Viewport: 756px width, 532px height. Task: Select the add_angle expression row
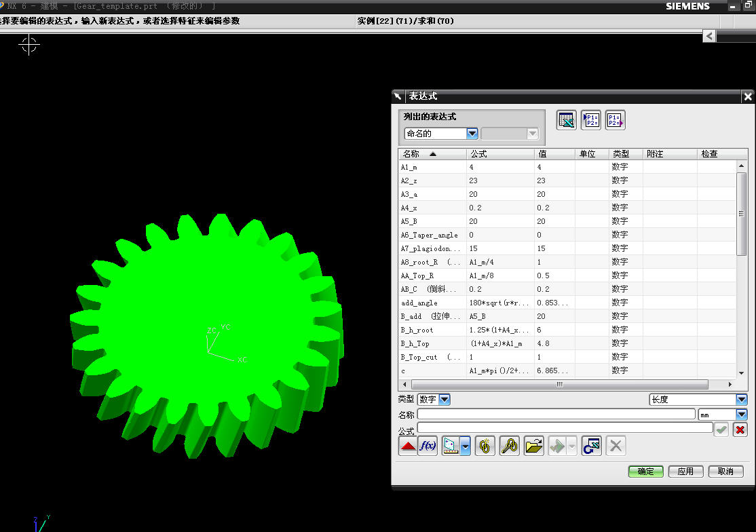click(567, 303)
